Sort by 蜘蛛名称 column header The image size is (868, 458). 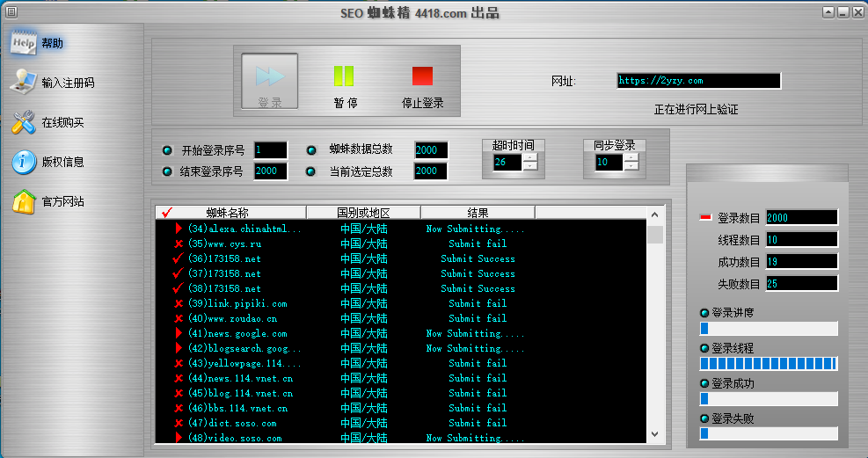pos(228,213)
